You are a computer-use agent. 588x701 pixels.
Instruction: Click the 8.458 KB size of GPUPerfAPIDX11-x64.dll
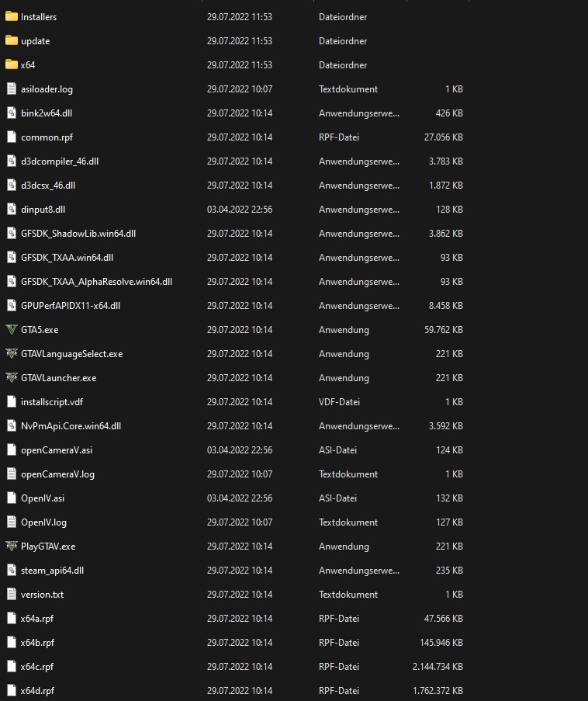[x=446, y=306]
